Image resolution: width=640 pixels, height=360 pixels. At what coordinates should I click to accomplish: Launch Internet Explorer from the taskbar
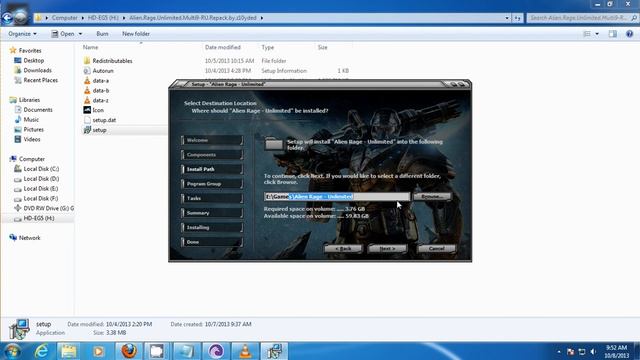tap(41, 351)
